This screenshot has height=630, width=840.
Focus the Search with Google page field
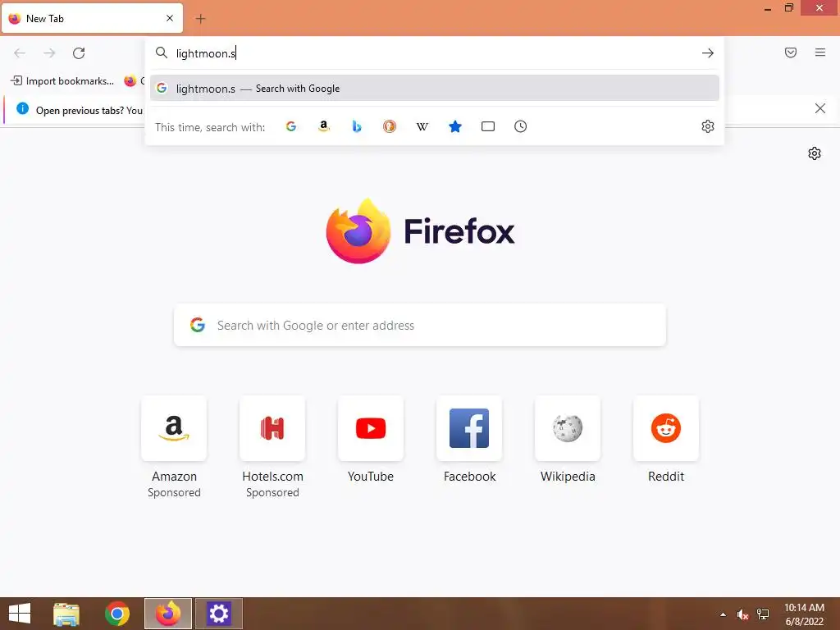[420, 325]
